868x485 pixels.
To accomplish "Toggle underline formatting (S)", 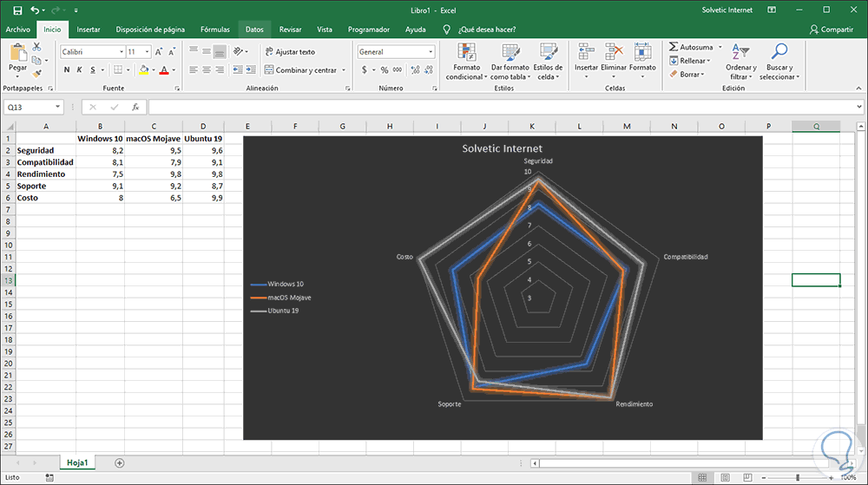I will click(x=93, y=69).
